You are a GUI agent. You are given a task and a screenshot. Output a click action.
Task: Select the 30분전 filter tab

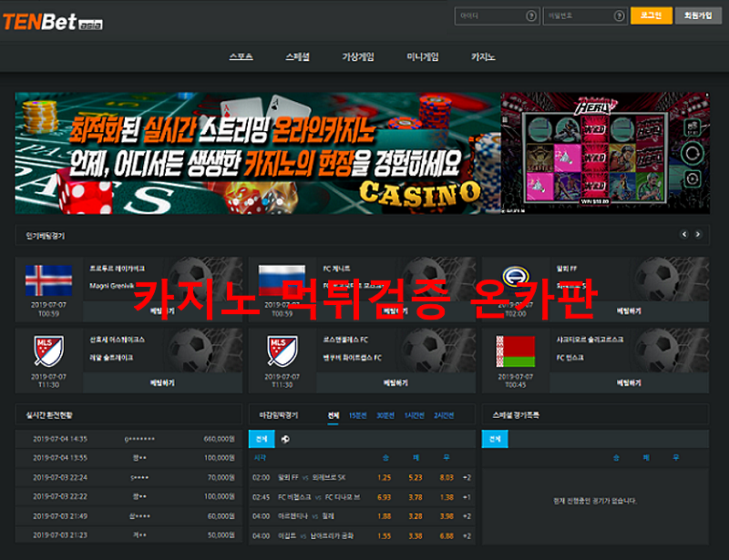click(385, 415)
